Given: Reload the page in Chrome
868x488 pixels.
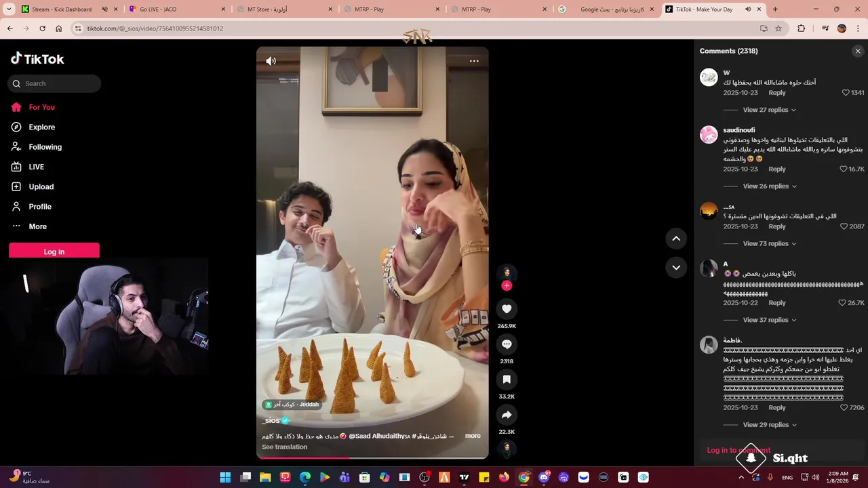Looking at the screenshot, I should coord(42,28).
